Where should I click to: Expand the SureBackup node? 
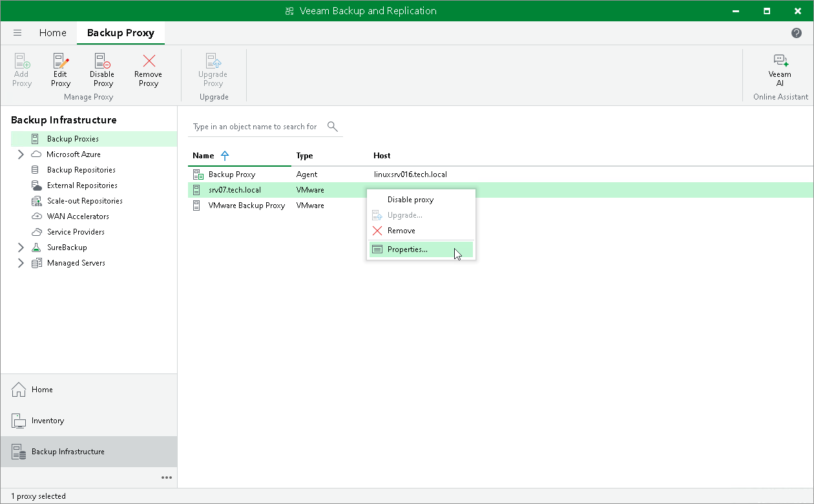click(x=21, y=247)
